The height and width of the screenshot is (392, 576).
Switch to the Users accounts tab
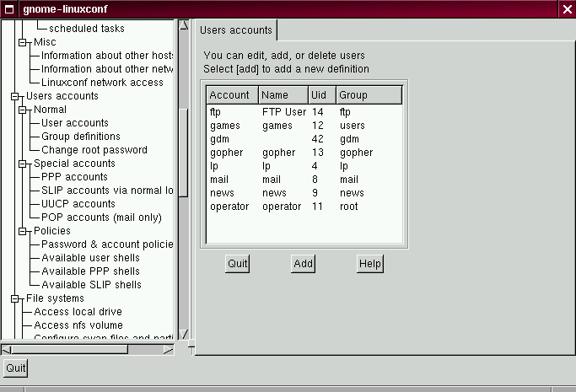(235, 30)
